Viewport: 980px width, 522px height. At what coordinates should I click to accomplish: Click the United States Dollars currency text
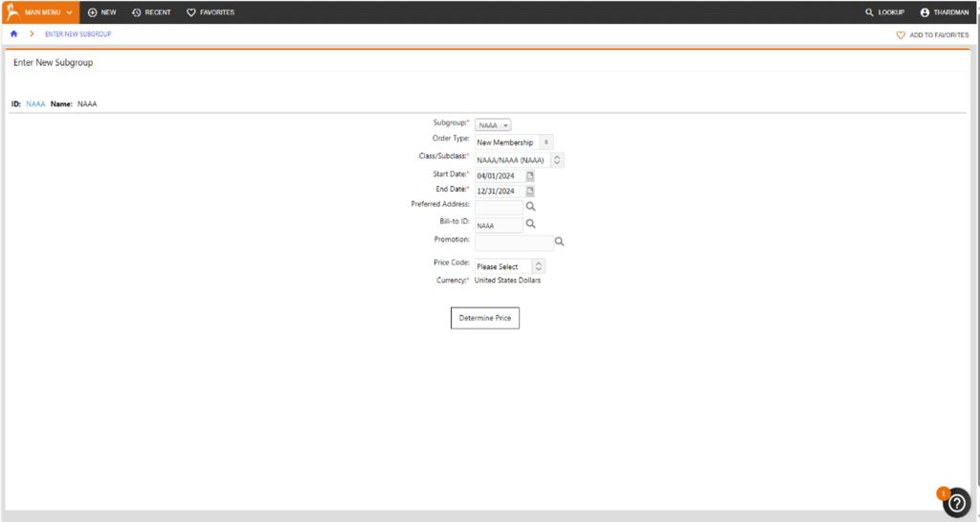(507, 280)
